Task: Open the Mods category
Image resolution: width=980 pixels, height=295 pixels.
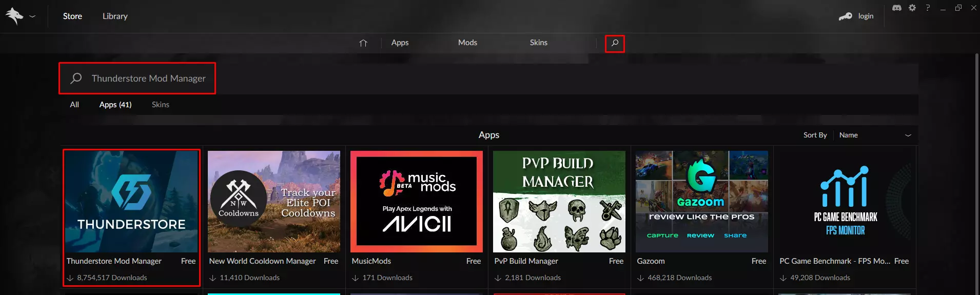Action: 467,43
